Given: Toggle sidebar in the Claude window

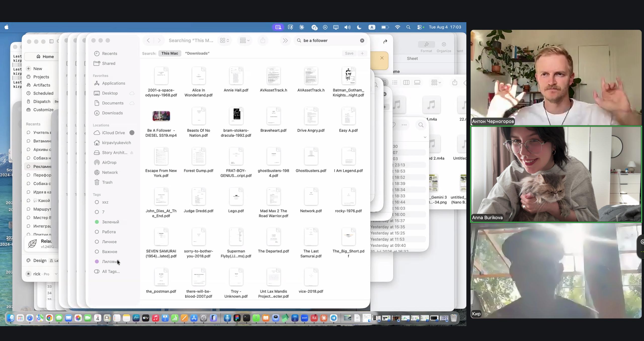Looking at the screenshot, I should click(51, 41).
